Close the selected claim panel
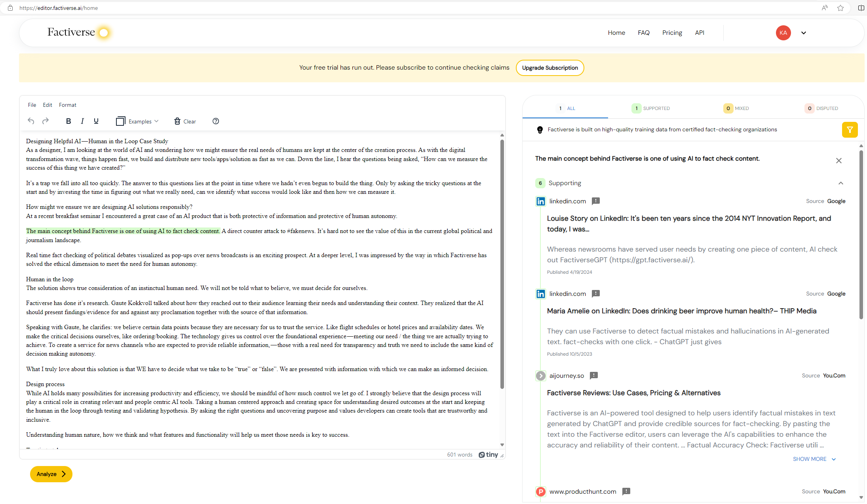The width and height of the screenshot is (867, 504). pyautogui.click(x=838, y=161)
